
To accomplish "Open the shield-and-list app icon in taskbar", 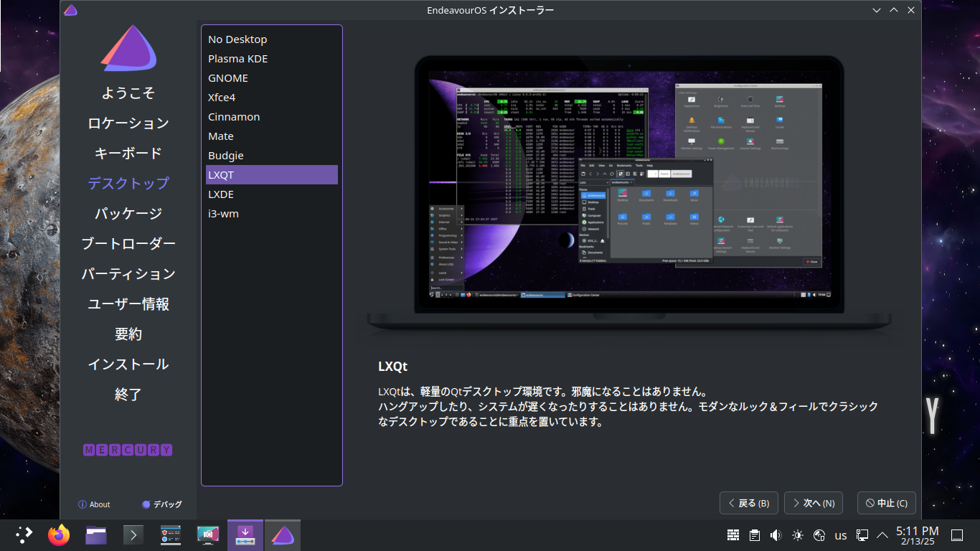I will 171,535.
